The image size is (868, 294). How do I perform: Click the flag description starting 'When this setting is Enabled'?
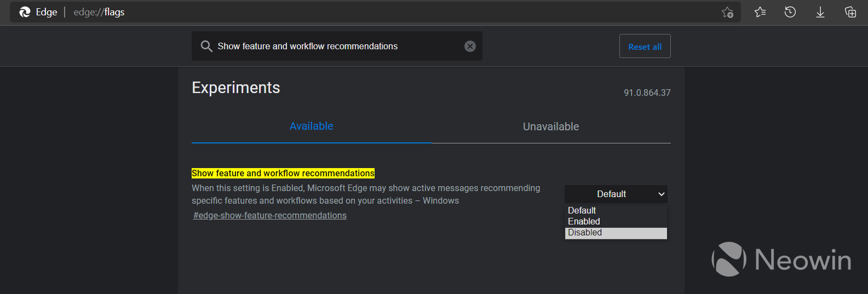366,194
